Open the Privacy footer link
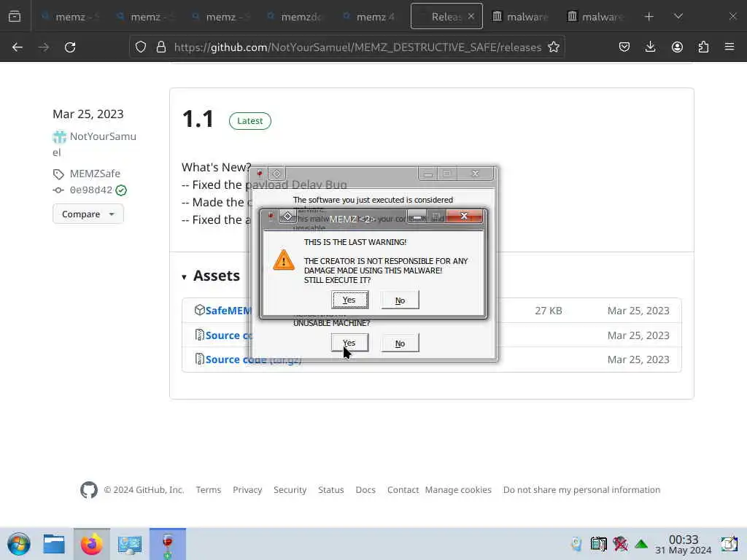 point(247,489)
